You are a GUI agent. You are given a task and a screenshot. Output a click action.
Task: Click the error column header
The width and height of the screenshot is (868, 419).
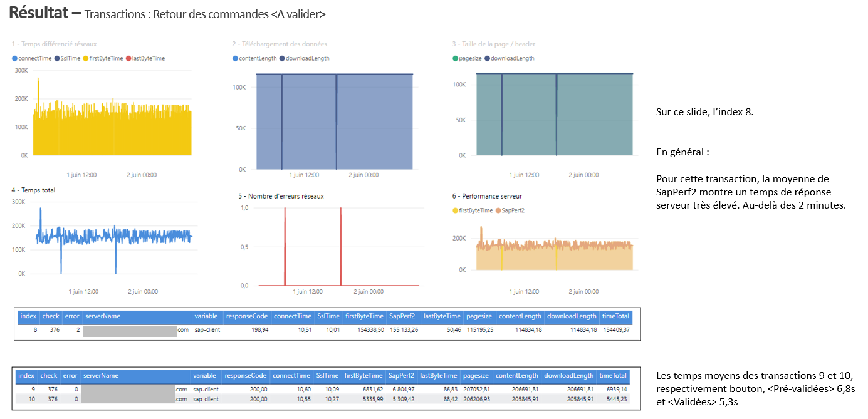[71, 316]
